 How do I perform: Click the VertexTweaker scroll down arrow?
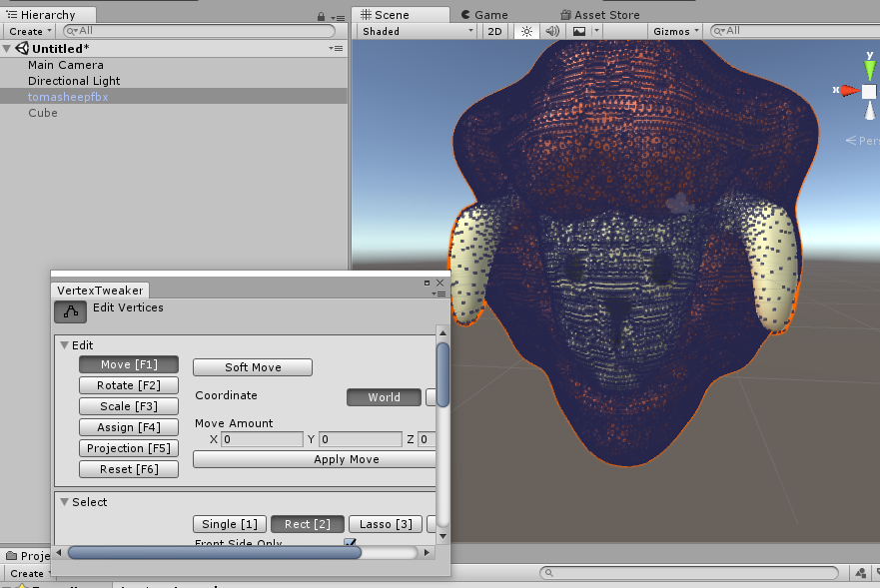pyautogui.click(x=442, y=536)
